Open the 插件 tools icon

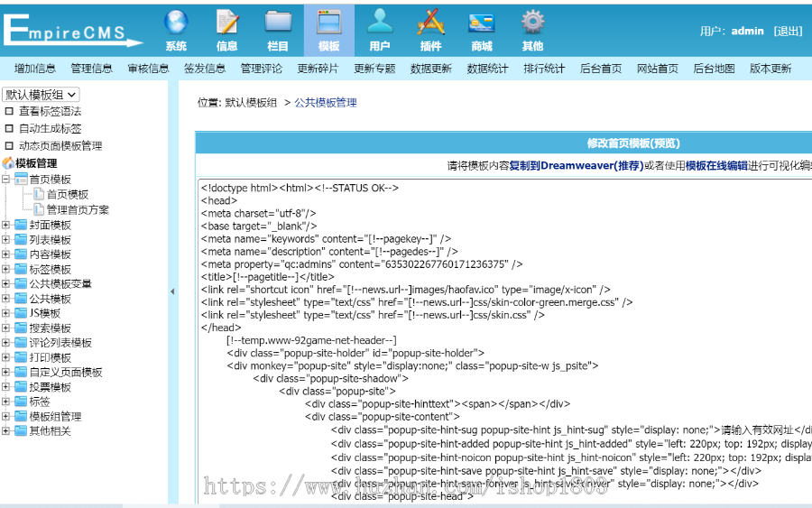pyautogui.click(x=431, y=23)
